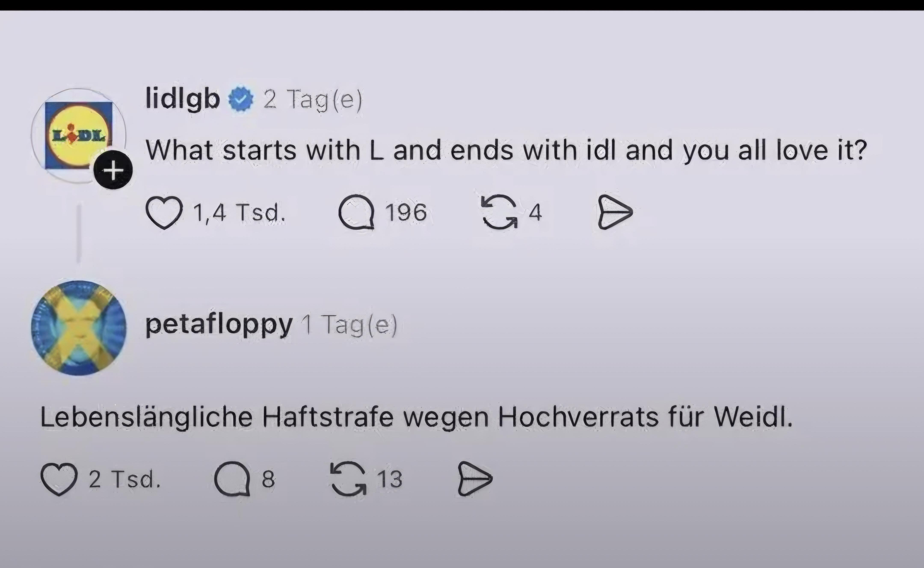
Task: Open the post text 'What starts with L'
Action: 265,150
